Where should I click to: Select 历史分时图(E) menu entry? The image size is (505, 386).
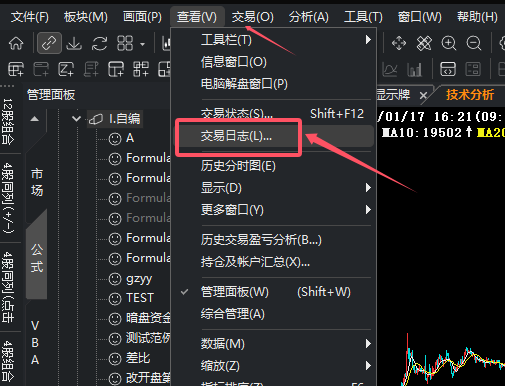pyautogui.click(x=238, y=166)
